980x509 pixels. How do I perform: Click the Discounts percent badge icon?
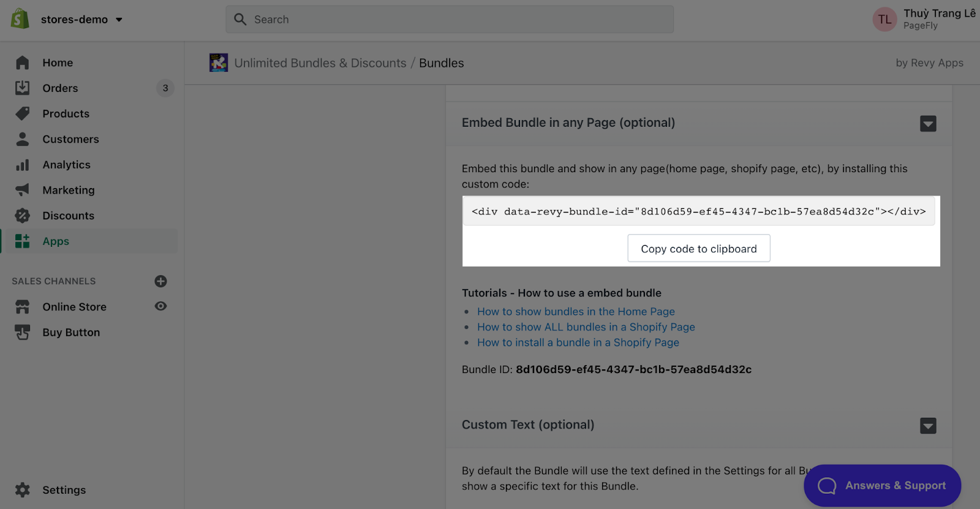(x=23, y=216)
